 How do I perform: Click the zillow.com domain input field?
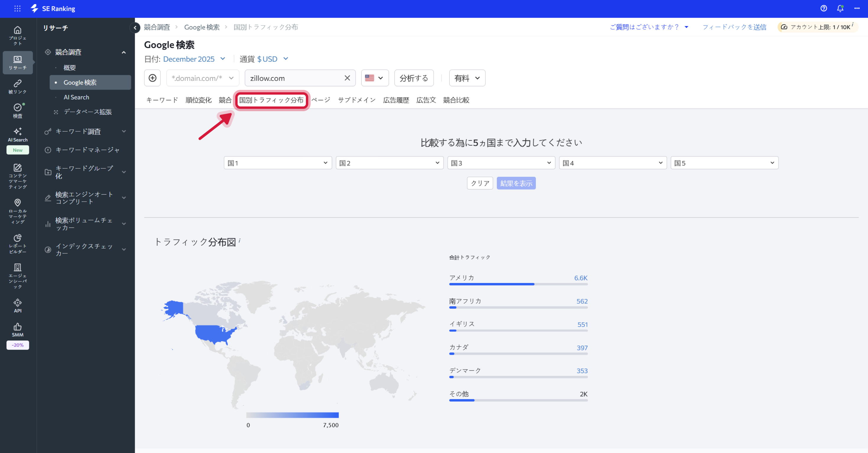293,78
